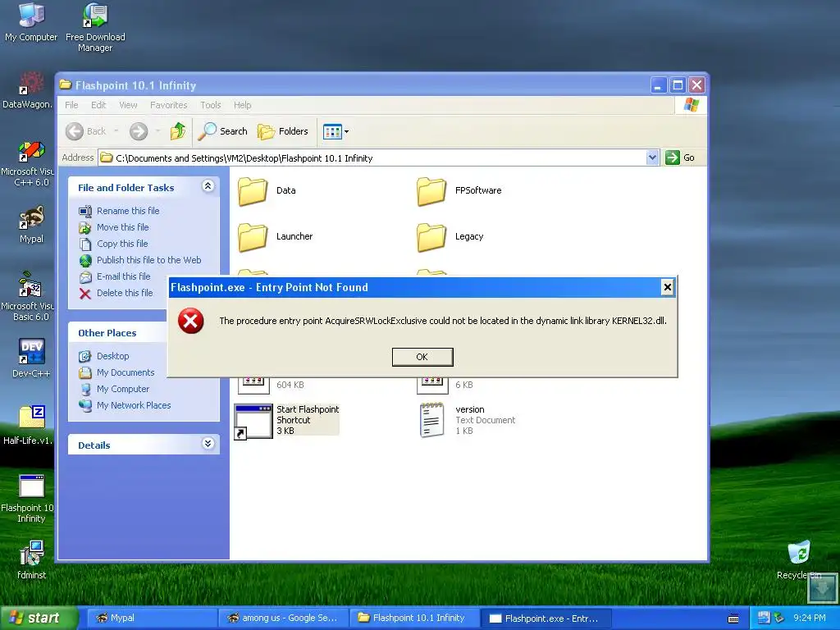Select the Start Flashpoint shortcut file
The image size is (840, 630).
286,421
